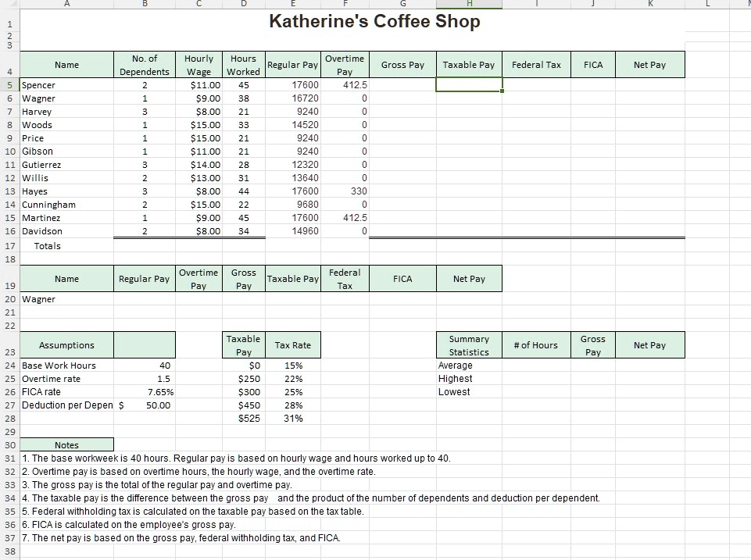This screenshot has width=751, height=560.
Task: Click the FICA rate 7.65% cell
Action: [x=145, y=392]
